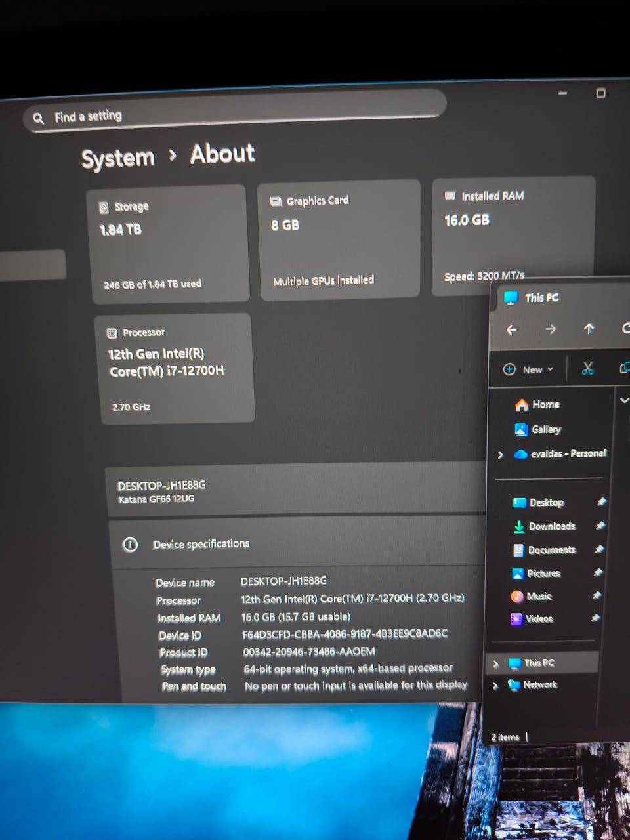Image resolution: width=630 pixels, height=840 pixels.
Task: Click the Copy icon in the File Explorer toolbar
Action: [625, 367]
